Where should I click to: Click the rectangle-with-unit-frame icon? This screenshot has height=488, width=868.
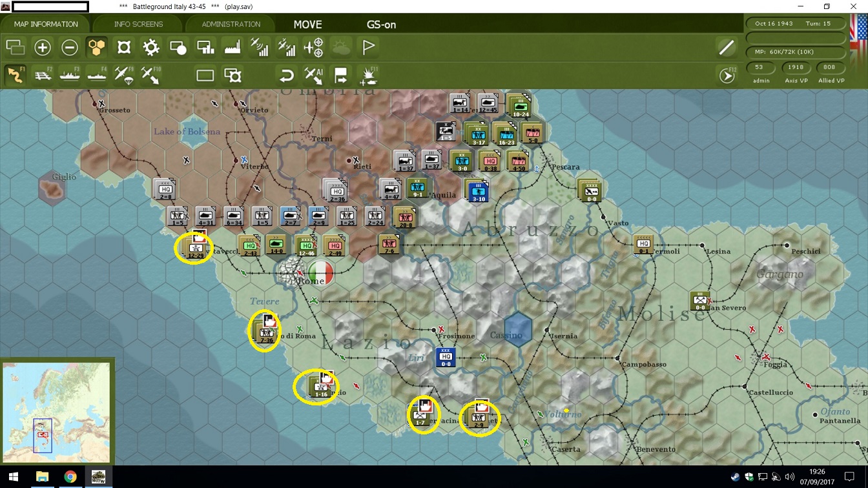[232, 76]
